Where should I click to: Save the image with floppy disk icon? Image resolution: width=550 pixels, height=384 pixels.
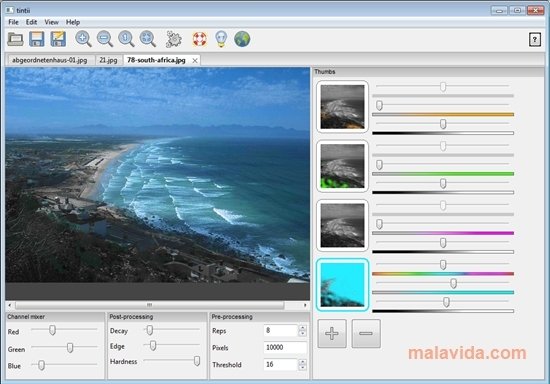(37, 39)
